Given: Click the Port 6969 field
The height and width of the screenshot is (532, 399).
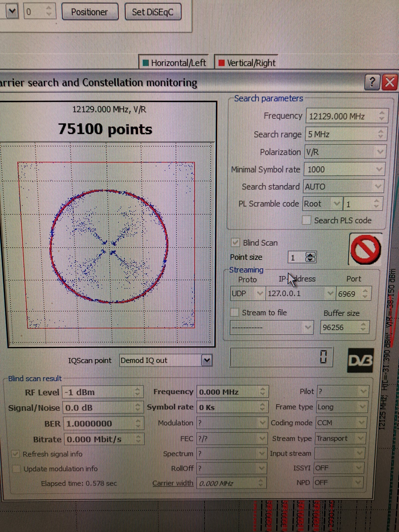Looking at the screenshot, I should coord(353,294).
